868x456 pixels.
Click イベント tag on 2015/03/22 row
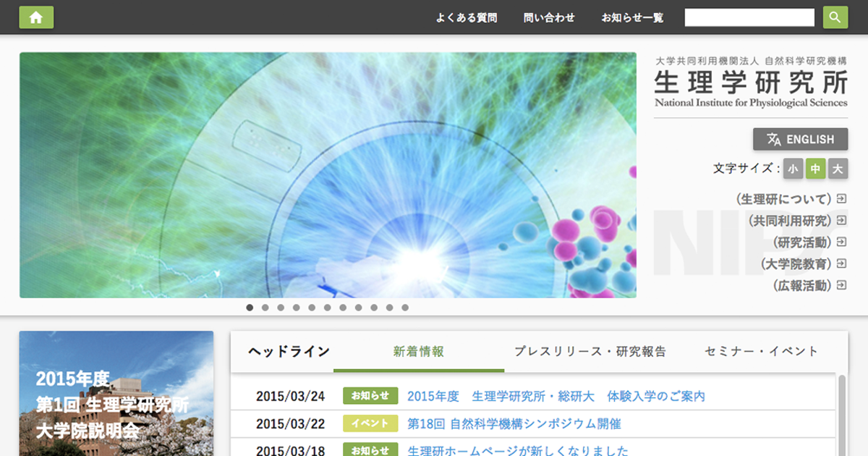click(370, 423)
